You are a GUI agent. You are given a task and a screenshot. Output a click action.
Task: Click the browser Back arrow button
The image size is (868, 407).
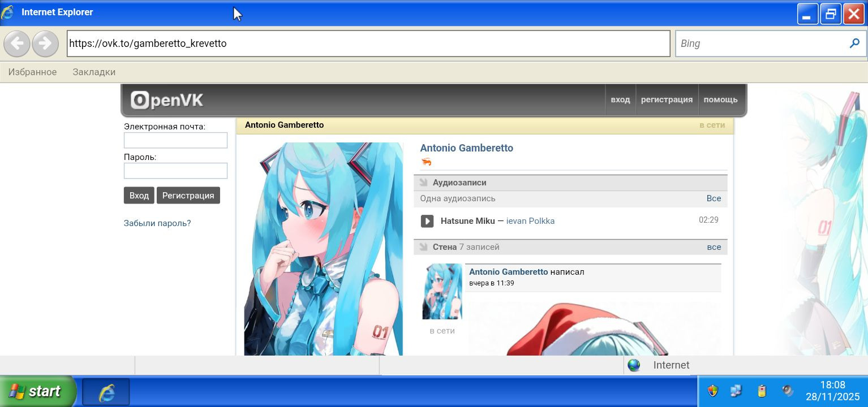tap(17, 44)
